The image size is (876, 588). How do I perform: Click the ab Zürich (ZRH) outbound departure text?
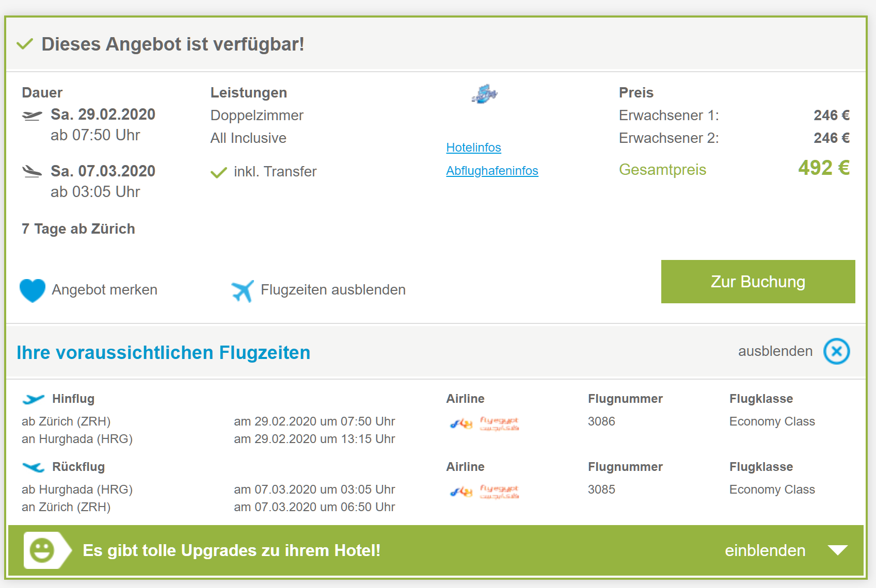tap(66, 421)
